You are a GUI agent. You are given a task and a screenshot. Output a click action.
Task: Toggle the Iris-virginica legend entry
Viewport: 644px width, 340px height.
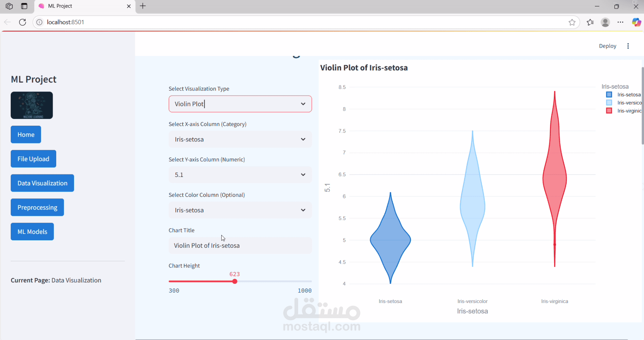[x=624, y=111]
